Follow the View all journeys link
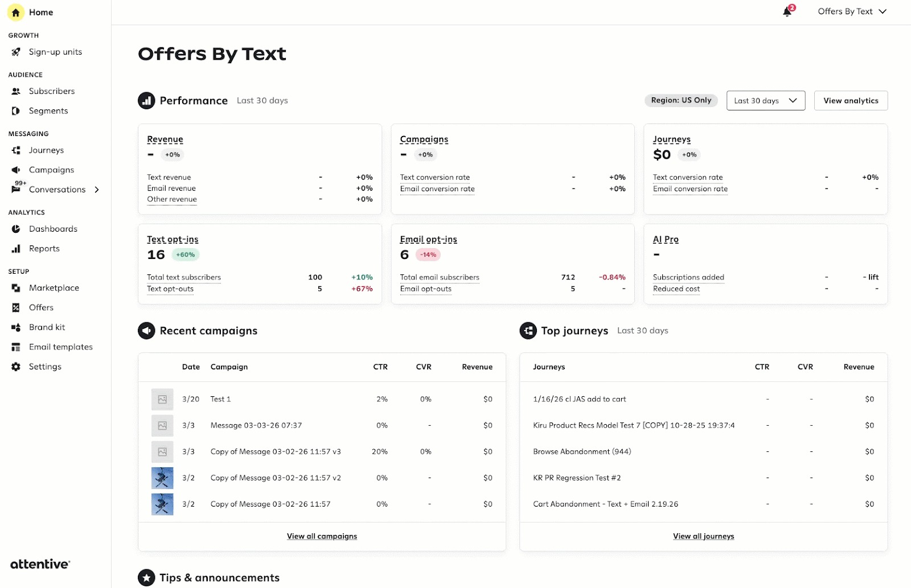Image resolution: width=911 pixels, height=588 pixels. [x=703, y=536]
